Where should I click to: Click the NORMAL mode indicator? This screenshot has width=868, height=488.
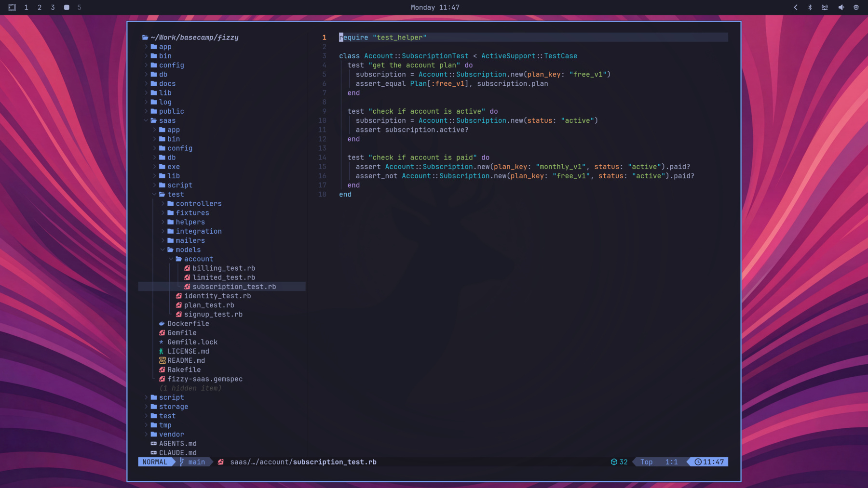pyautogui.click(x=155, y=462)
